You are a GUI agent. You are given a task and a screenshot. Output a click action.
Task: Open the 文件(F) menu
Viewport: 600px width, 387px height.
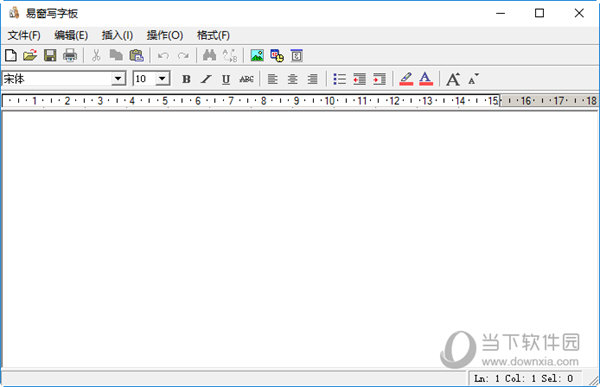[x=24, y=36]
